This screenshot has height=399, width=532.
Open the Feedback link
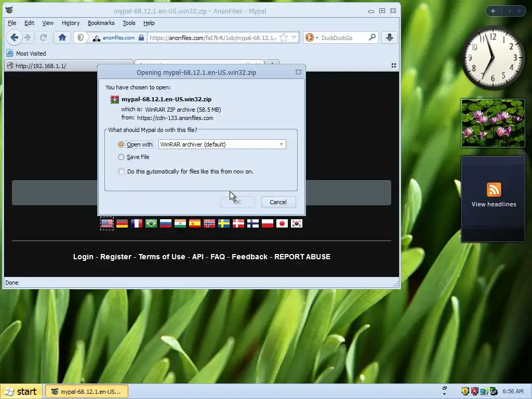coord(249,257)
